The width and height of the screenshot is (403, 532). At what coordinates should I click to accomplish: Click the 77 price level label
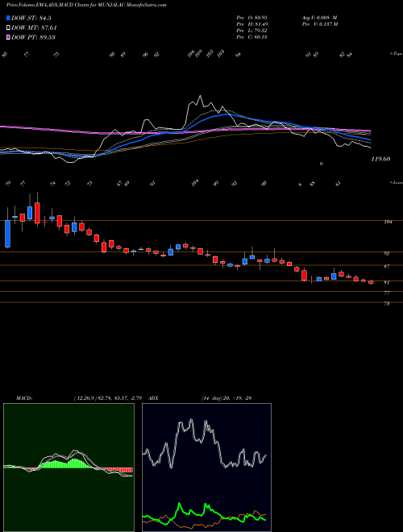[x=387, y=293]
